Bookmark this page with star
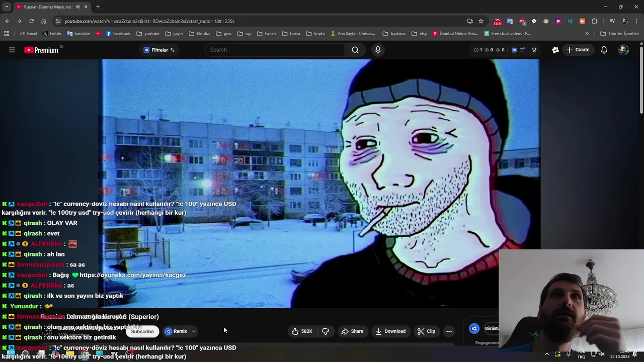 pyautogui.click(x=481, y=21)
